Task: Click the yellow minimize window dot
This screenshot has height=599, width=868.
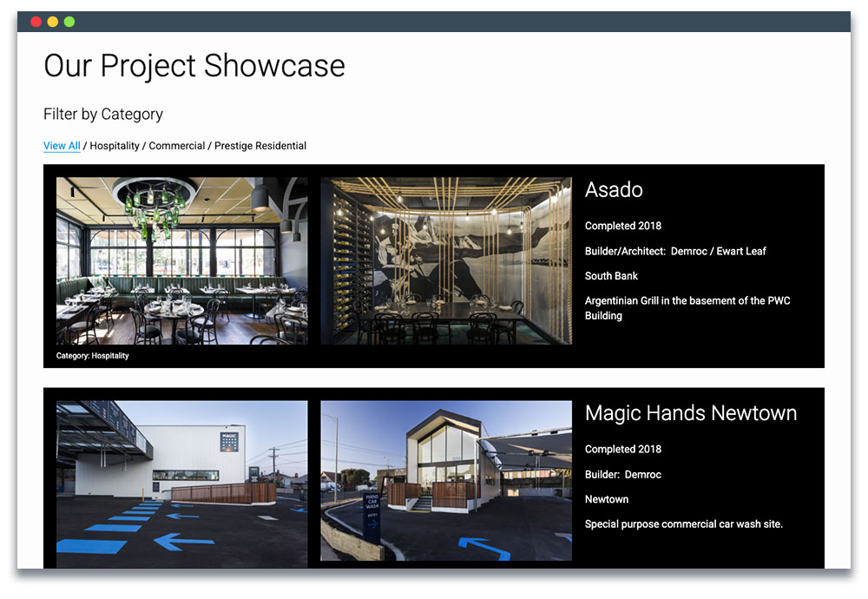Action: point(53,22)
